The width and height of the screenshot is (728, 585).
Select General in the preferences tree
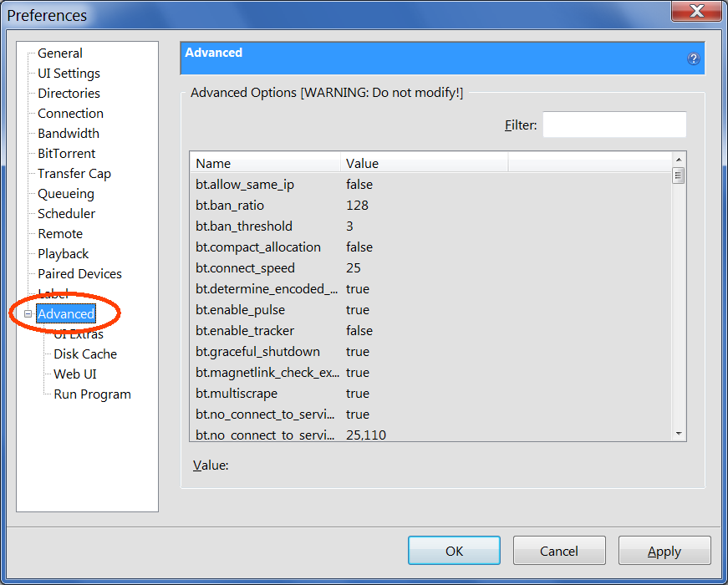(x=60, y=53)
